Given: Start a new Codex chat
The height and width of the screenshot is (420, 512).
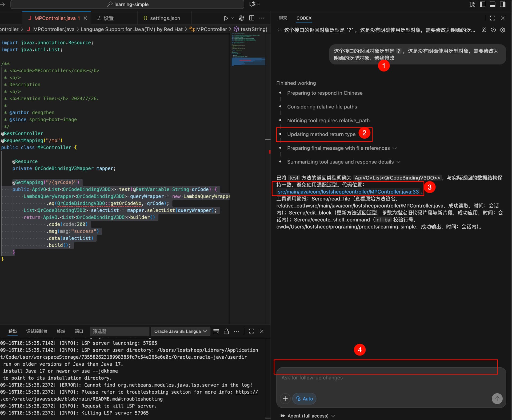Looking at the screenshot, I should tap(484, 30).
